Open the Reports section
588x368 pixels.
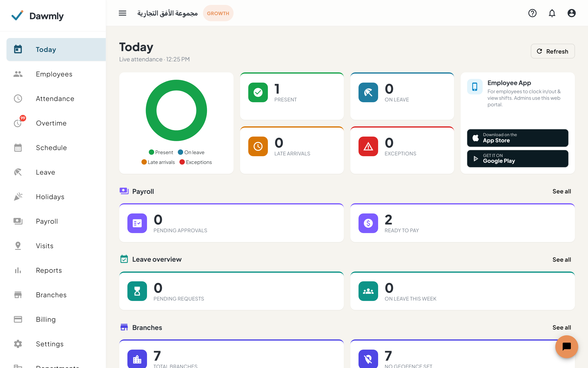(x=56, y=270)
